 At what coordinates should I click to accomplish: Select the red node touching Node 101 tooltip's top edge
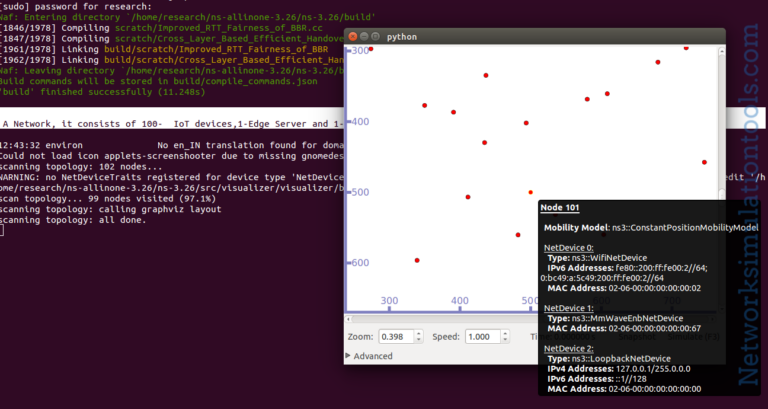pyautogui.click(x=530, y=192)
